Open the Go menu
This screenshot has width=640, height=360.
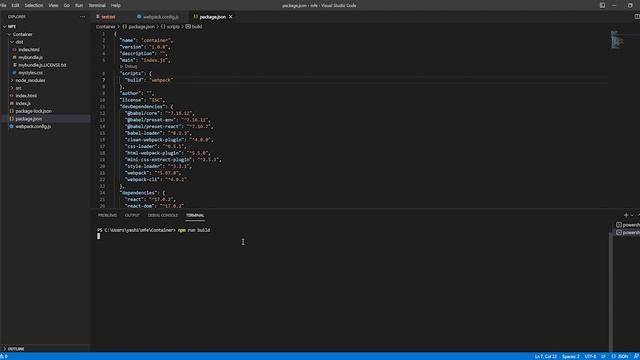coord(67,5)
